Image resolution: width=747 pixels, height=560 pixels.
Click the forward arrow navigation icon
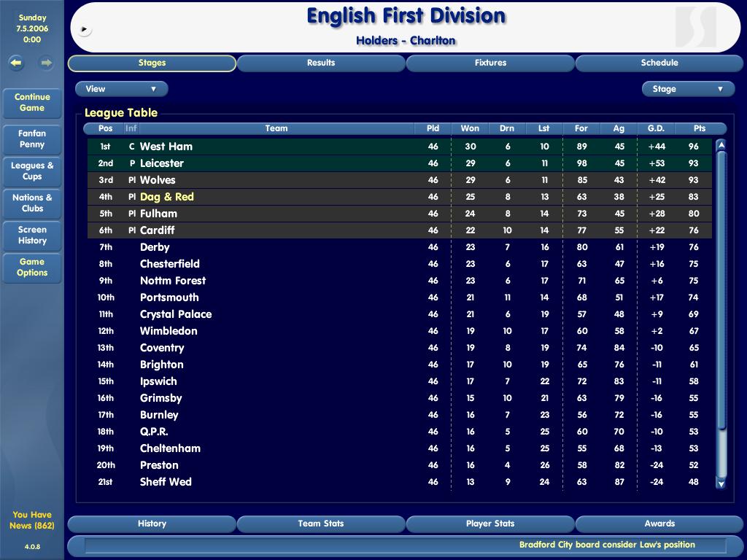(x=46, y=63)
